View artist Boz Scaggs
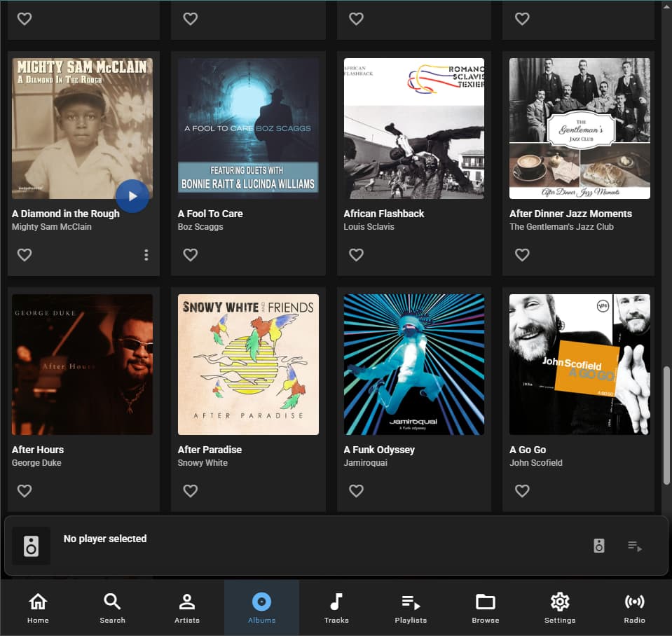This screenshot has width=672, height=636. [x=200, y=227]
